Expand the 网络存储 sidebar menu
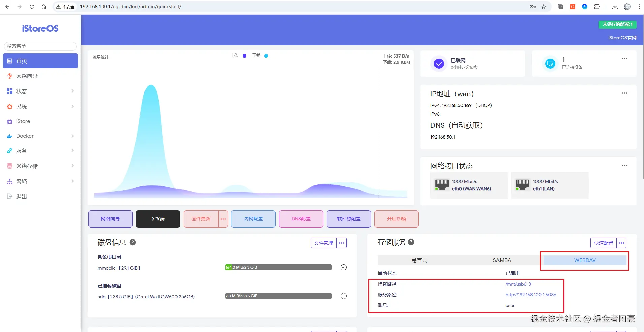 tap(40, 166)
